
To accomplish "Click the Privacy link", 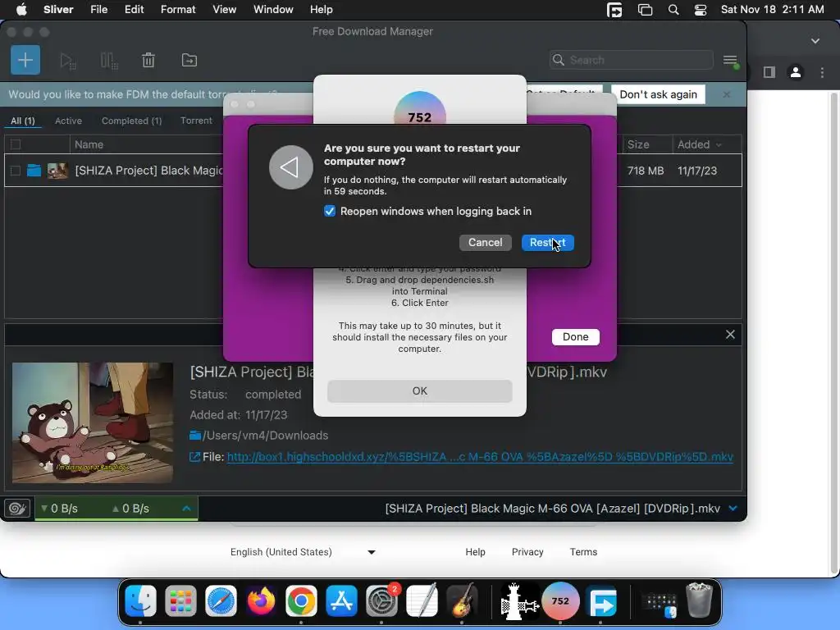I will (x=527, y=552).
